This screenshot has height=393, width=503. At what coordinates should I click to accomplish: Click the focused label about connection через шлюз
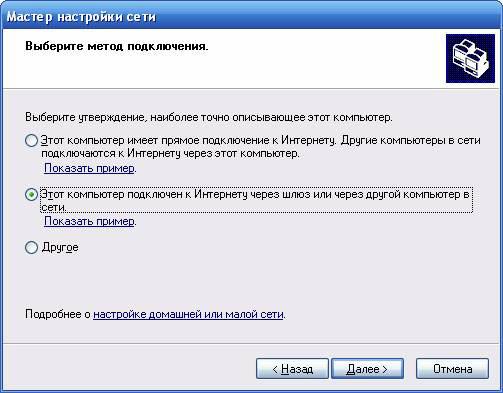pos(256,200)
